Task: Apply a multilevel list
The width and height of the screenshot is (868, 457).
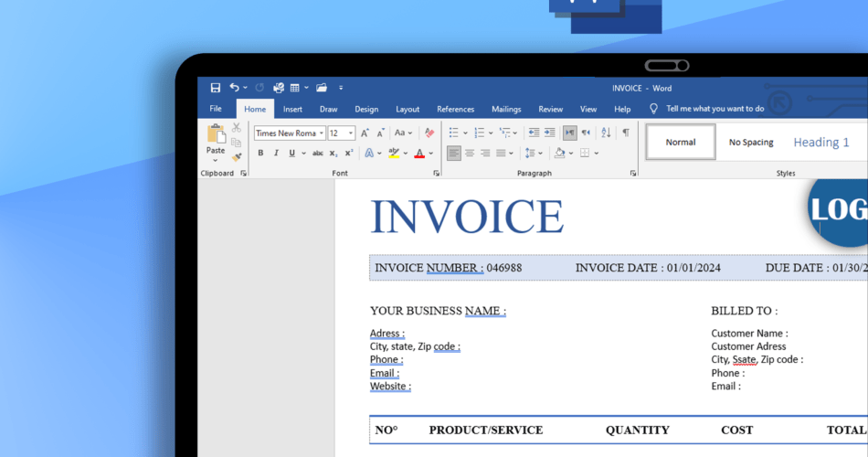Action: point(504,133)
